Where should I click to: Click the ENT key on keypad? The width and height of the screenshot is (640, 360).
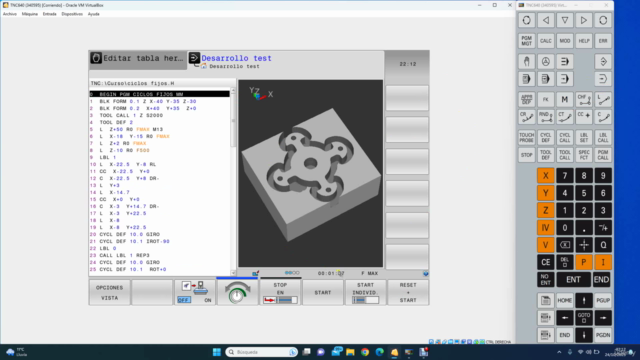(x=573, y=280)
